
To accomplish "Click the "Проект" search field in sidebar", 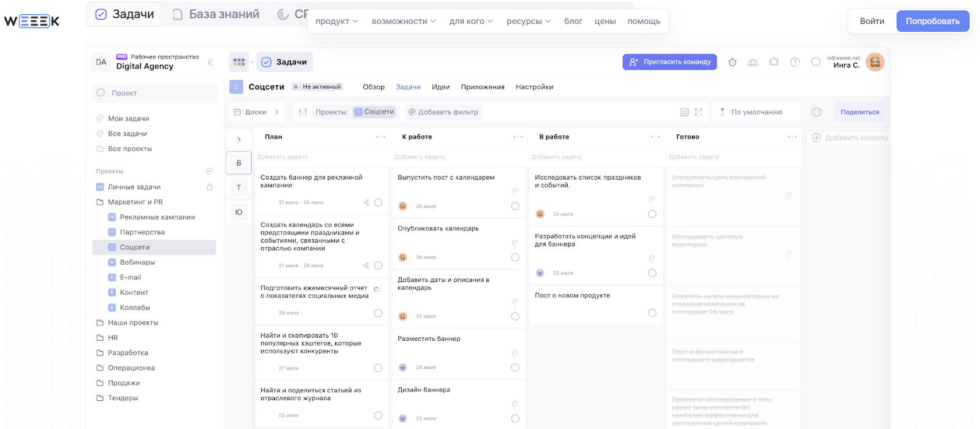I will 155,93.
